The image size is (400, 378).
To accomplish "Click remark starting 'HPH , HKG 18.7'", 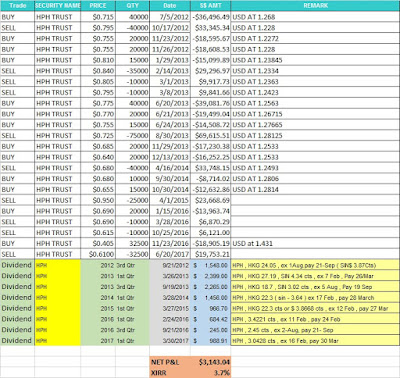I will click(315, 287).
